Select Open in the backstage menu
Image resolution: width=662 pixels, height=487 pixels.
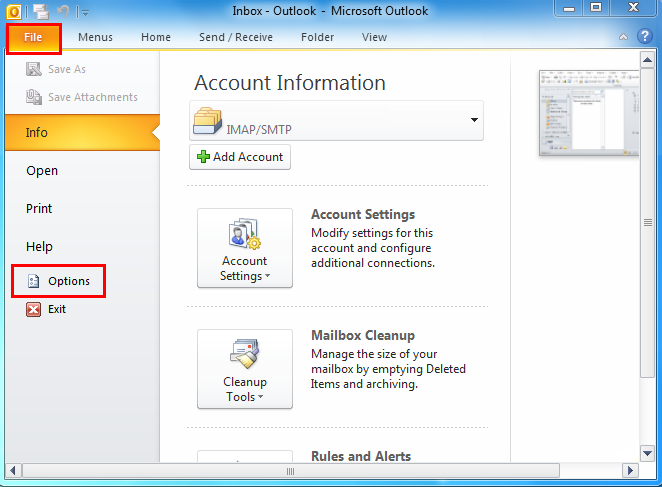(x=42, y=171)
